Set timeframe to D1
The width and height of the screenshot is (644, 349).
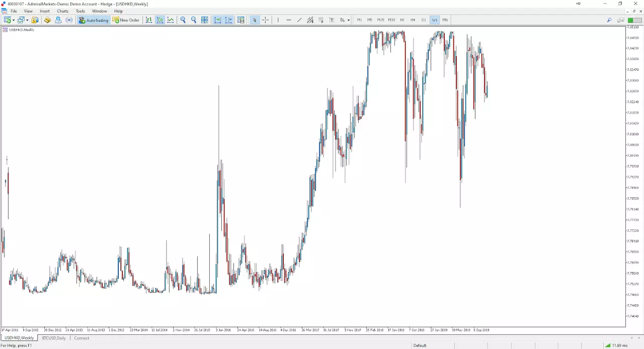coord(424,20)
